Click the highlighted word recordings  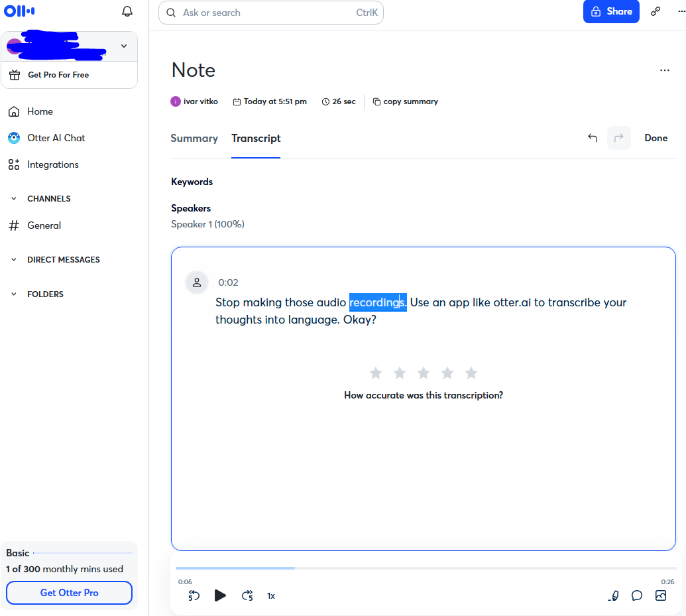point(378,302)
